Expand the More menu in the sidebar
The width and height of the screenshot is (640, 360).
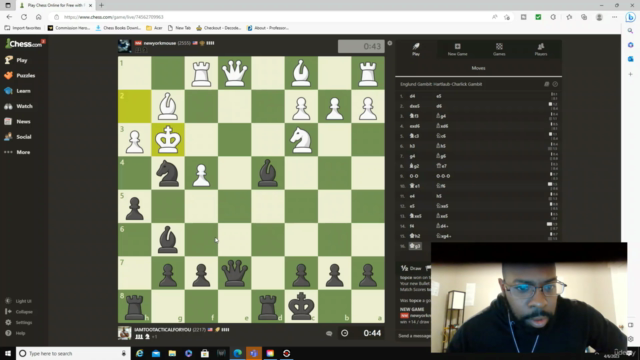[x=17, y=152]
